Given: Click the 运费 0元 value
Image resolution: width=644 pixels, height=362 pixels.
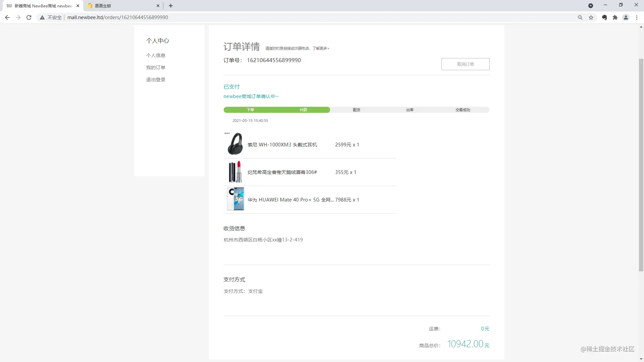Looking at the screenshot, I should (x=485, y=329).
